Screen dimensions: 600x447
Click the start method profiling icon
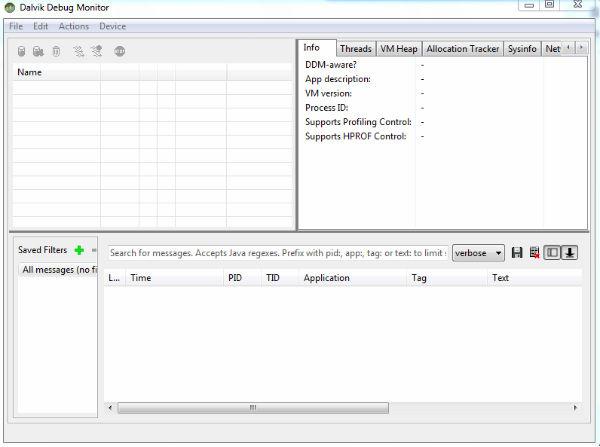[97, 51]
